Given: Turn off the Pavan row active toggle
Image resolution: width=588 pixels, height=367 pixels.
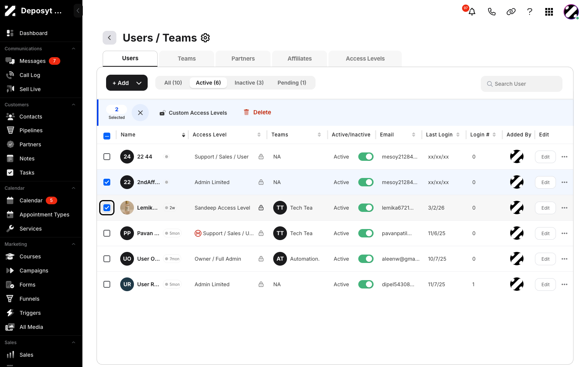Looking at the screenshot, I should tap(366, 233).
